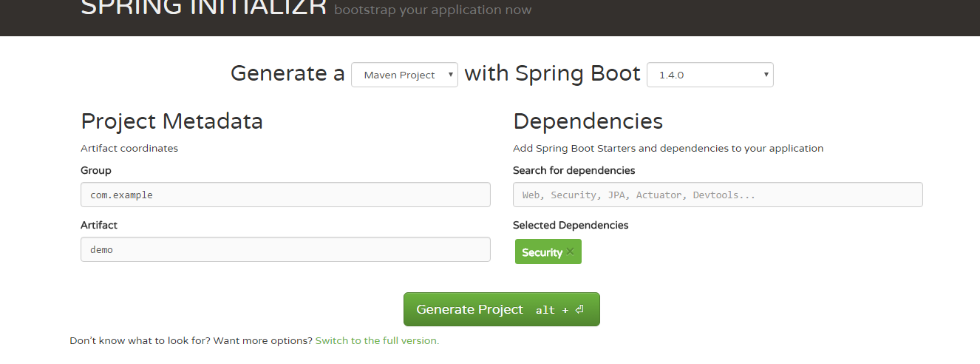Image resolution: width=980 pixels, height=364 pixels.
Task: Click the Artifact coordinates text
Action: point(129,148)
